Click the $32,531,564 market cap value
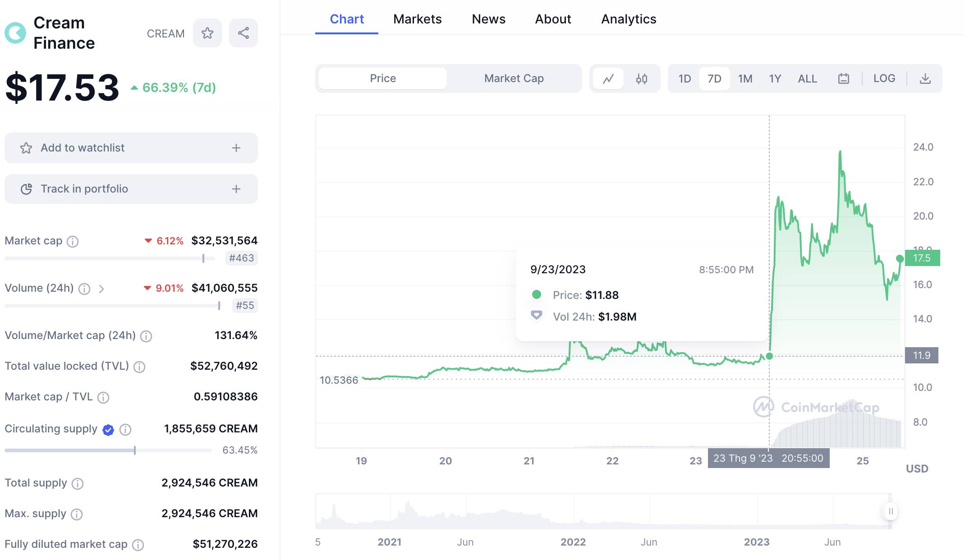The width and height of the screenshot is (965, 560). tap(224, 240)
